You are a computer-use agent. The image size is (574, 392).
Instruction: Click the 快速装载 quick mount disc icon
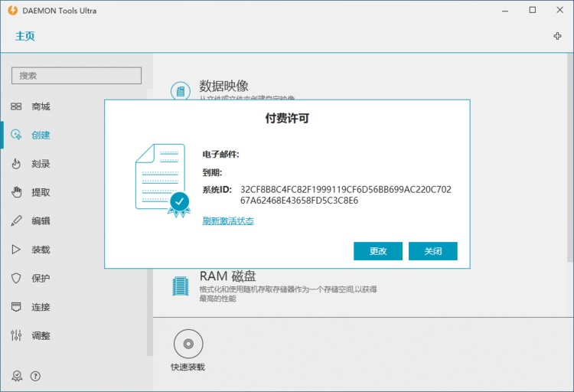188,344
